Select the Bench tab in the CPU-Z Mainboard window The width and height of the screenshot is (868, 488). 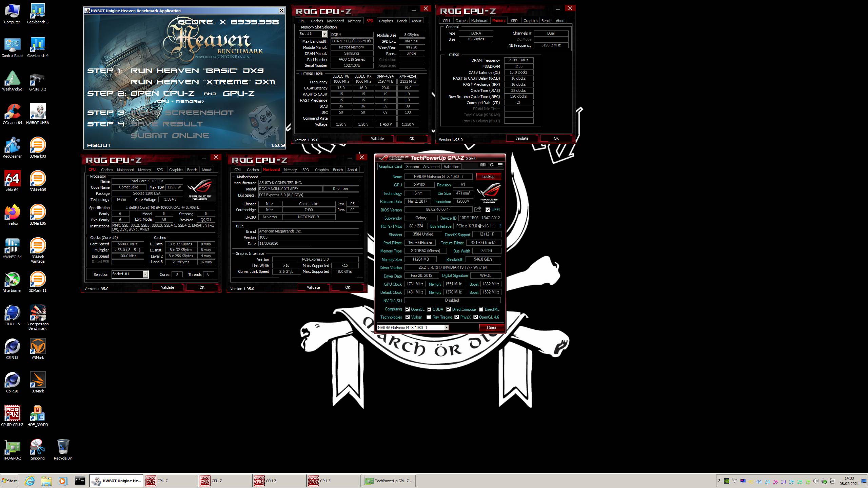338,170
